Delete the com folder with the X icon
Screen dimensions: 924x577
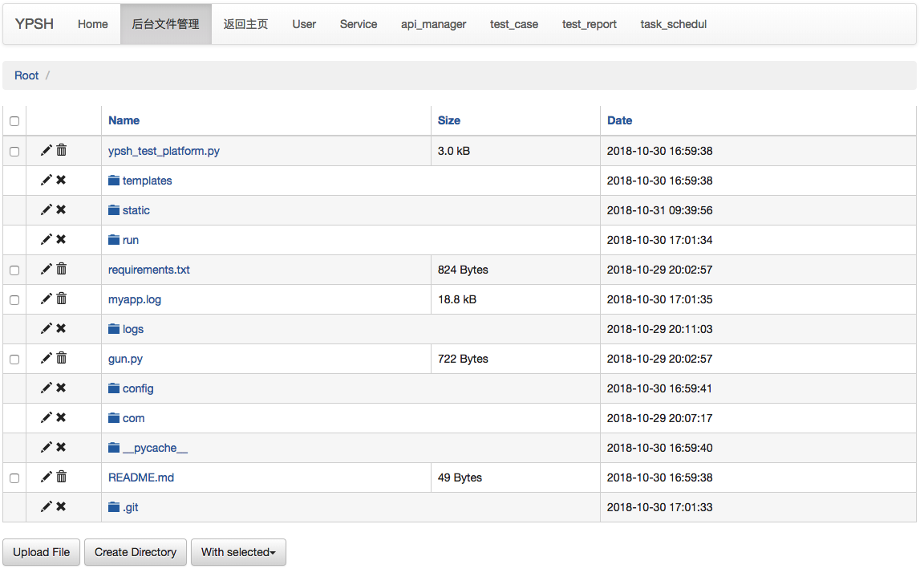click(61, 417)
